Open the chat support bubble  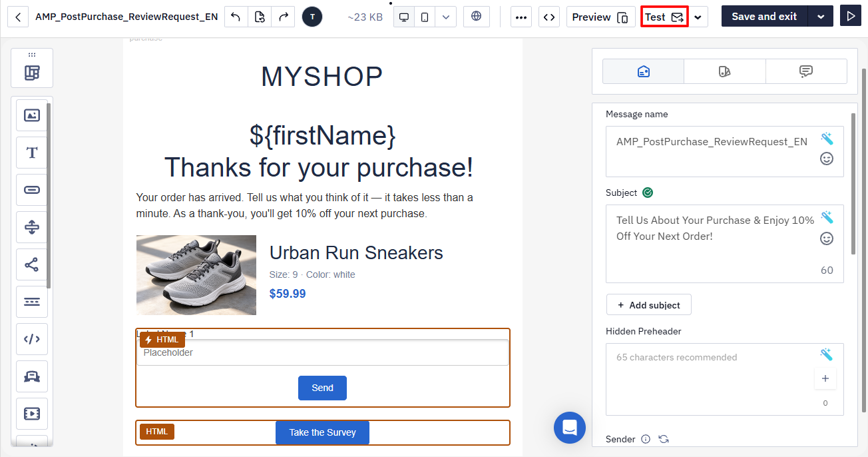[x=570, y=428]
